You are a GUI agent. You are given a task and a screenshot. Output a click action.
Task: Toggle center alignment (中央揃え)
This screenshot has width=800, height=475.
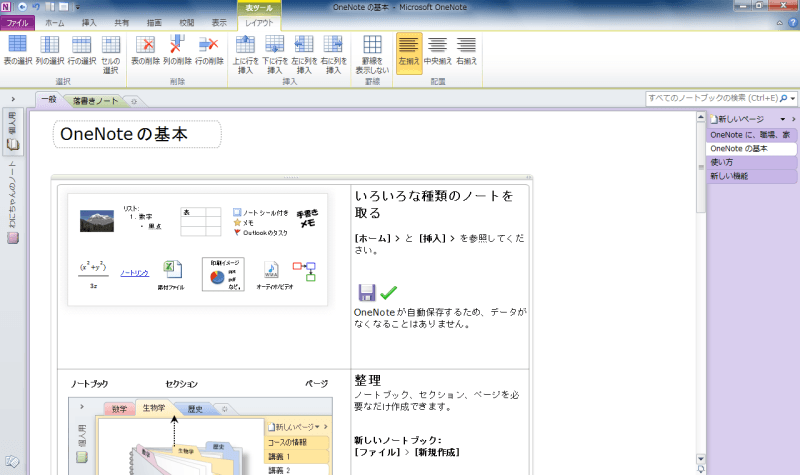[437, 51]
